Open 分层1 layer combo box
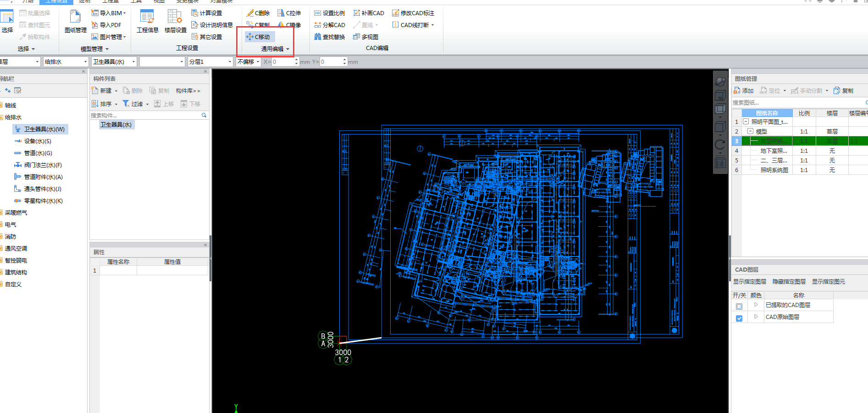Screen dimensions: 868x413 click(210, 61)
